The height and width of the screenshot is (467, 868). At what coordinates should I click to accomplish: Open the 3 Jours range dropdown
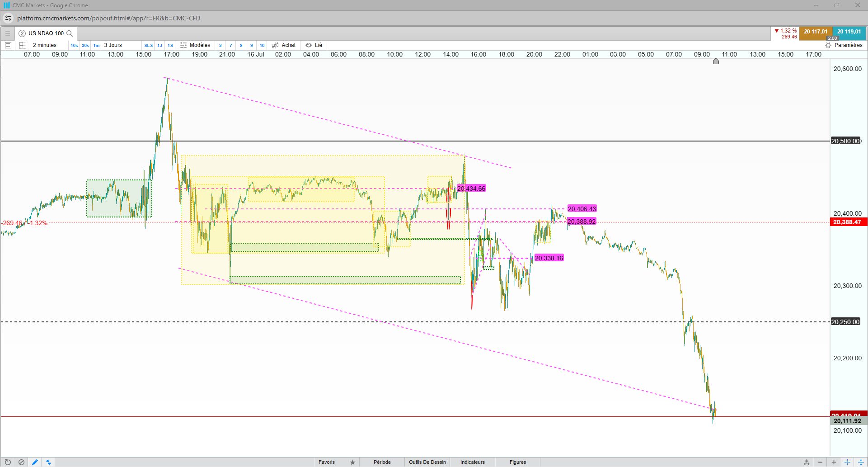[x=113, y=45]
